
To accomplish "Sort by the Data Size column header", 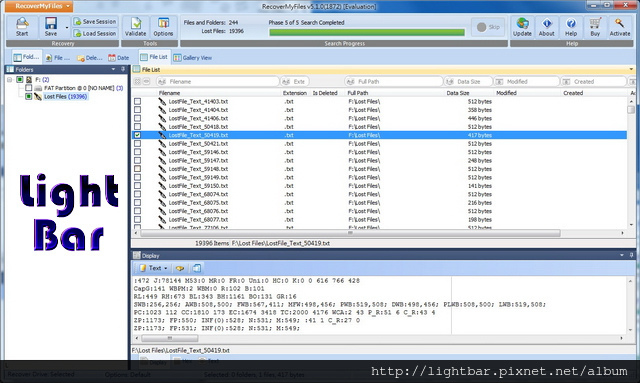I will tap(458, 93).
